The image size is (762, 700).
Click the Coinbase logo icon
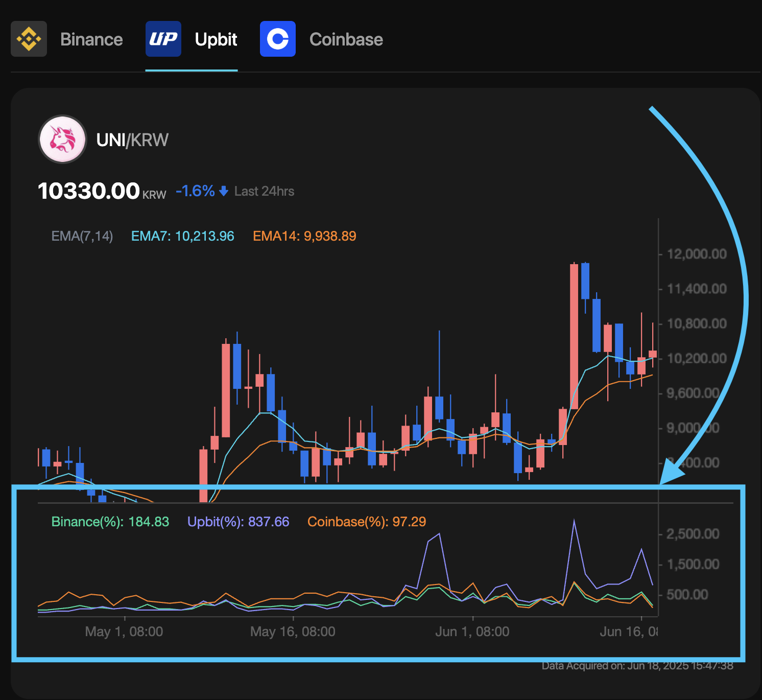[278, 39]
